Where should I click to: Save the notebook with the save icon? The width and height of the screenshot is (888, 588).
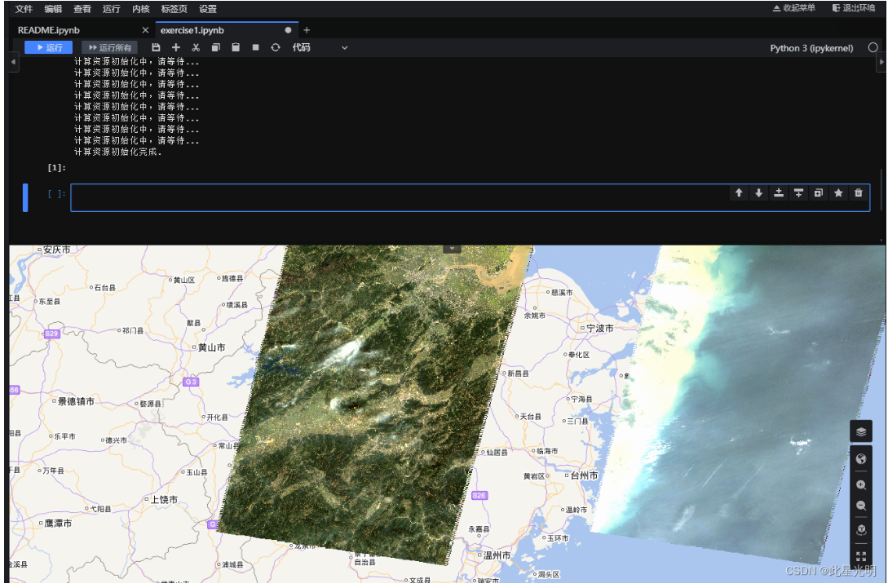pos(156,47)
